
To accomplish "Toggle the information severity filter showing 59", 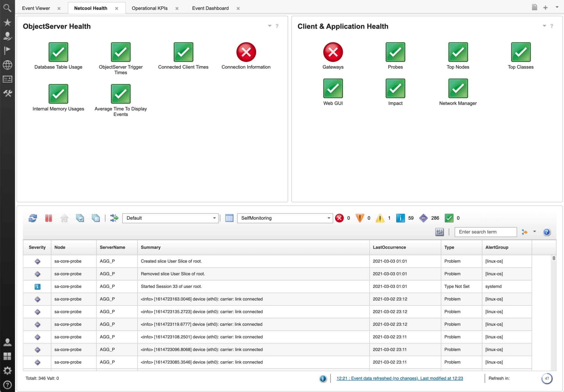I will coord(401,218).
